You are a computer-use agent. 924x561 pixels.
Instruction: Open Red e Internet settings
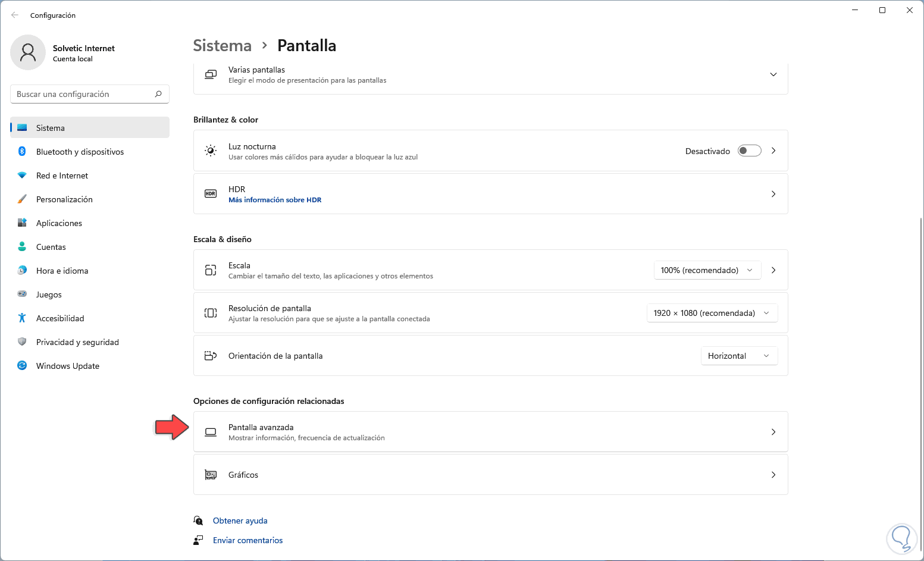[62, 175]
